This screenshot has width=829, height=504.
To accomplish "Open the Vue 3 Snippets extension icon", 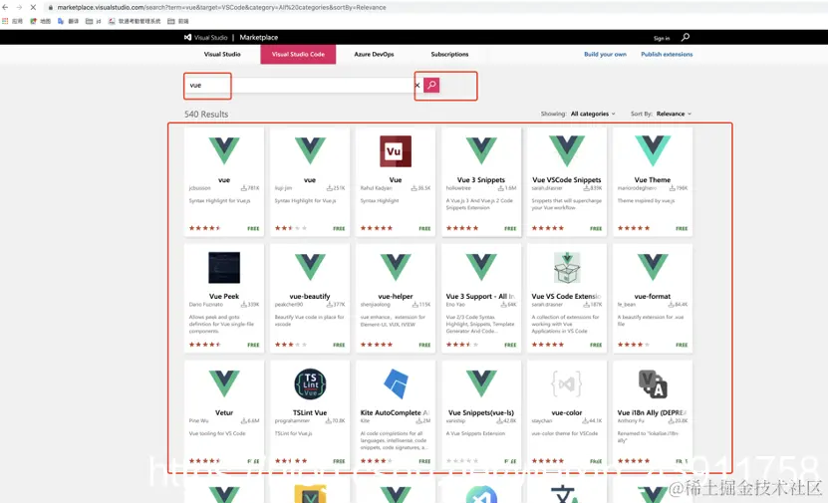I will (x=481, y=150).
